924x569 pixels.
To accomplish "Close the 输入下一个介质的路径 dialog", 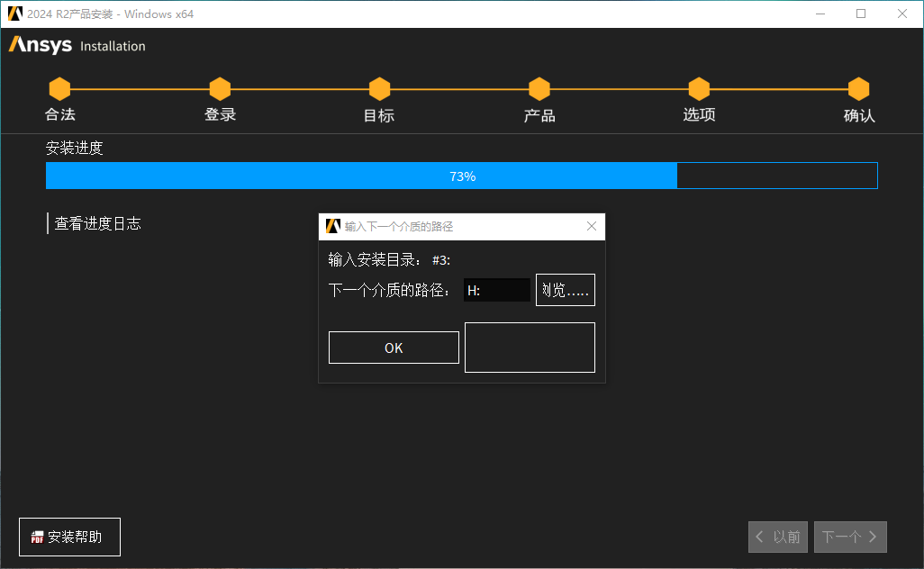I will coord(592,226).
